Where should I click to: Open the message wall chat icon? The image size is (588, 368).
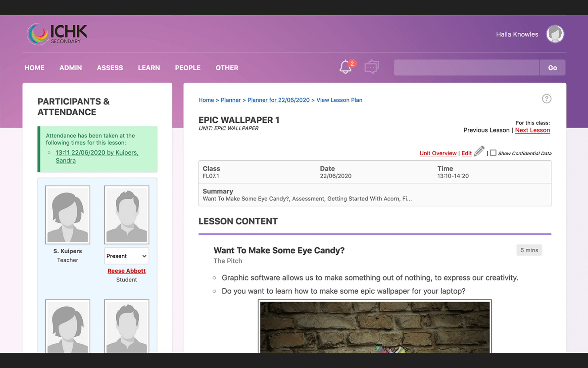[371, 67]
